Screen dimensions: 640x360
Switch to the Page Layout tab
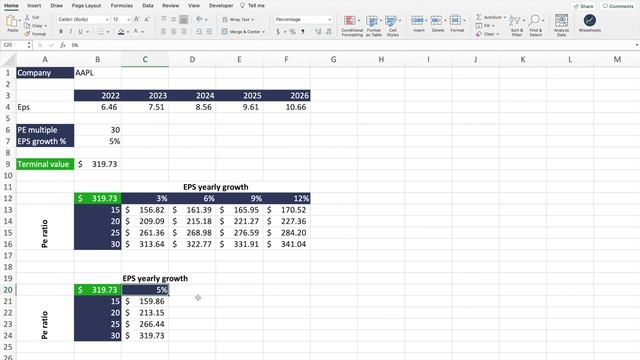pos(86,6)
